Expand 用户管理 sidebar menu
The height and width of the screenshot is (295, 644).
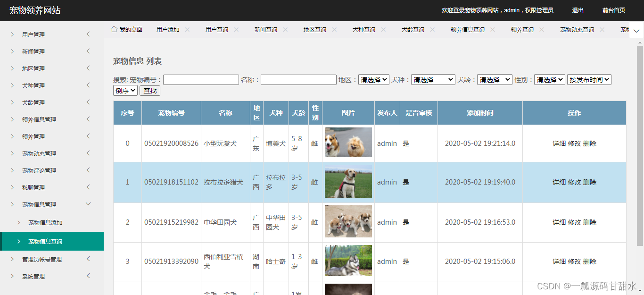[x=52, y=34]
